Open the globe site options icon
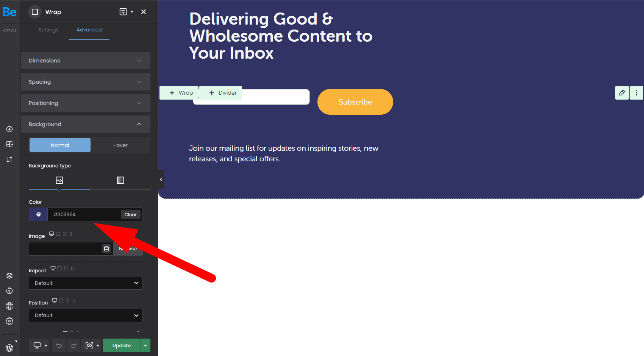This screenshot has width=644, height=356. (x=9, y=306)
